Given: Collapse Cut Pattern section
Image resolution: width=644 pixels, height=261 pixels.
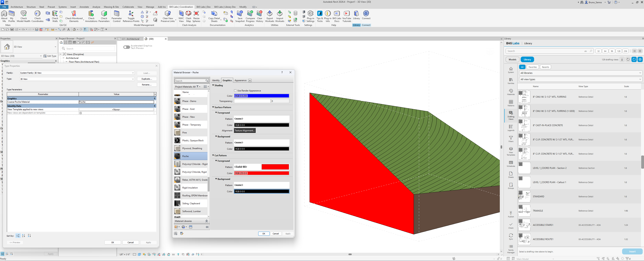Looking at the screenshot, I should tap(213, 155).
